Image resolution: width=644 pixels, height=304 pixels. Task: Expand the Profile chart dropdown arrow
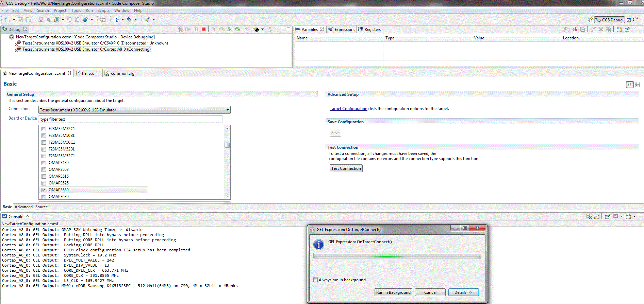(x=122, y=20)
